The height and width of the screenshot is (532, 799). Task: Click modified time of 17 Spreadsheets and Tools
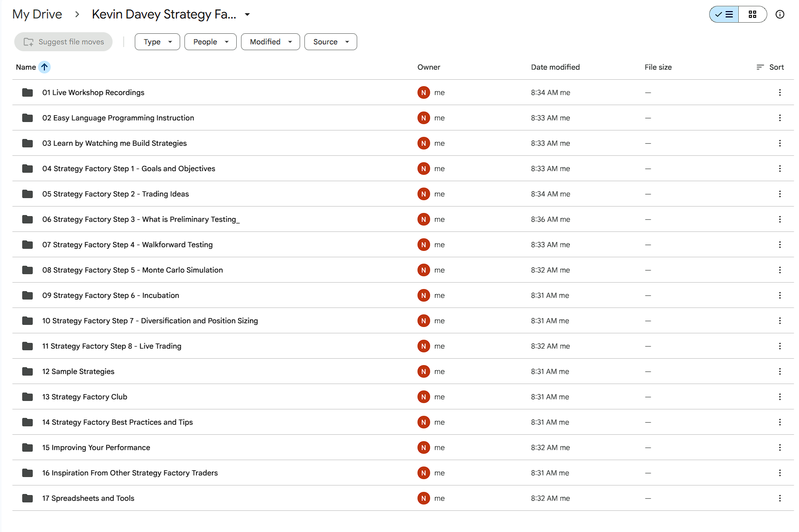click(x=551, y=498)
